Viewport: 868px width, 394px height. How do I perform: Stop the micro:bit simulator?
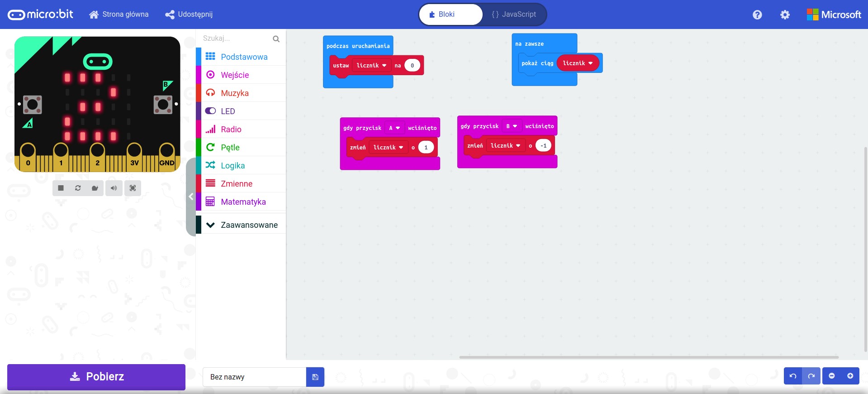(x=61, y=188)
